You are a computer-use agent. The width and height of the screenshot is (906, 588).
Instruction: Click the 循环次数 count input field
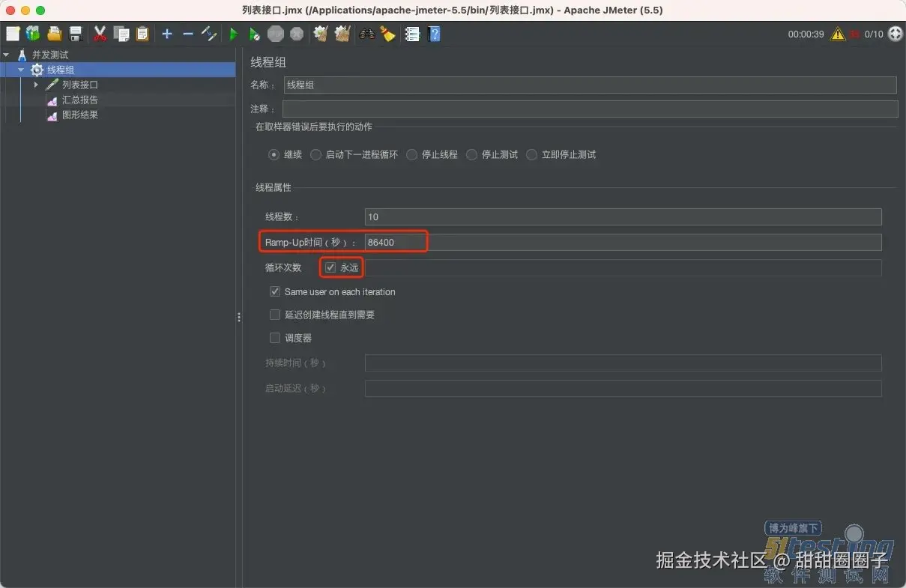pyautogui.click(x=622, y=267)
